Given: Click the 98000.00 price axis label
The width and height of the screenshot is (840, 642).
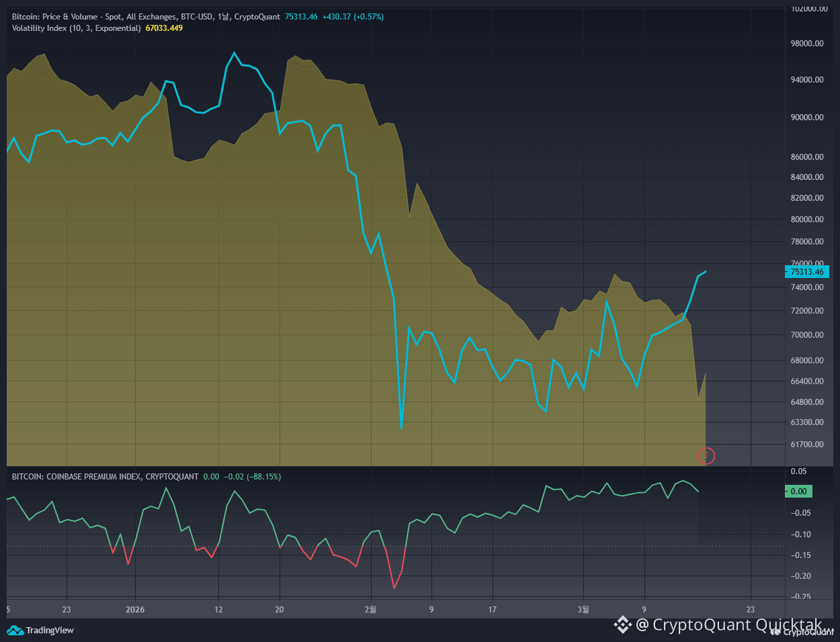Looking at the screenshot, I should [x=807, y=44].
